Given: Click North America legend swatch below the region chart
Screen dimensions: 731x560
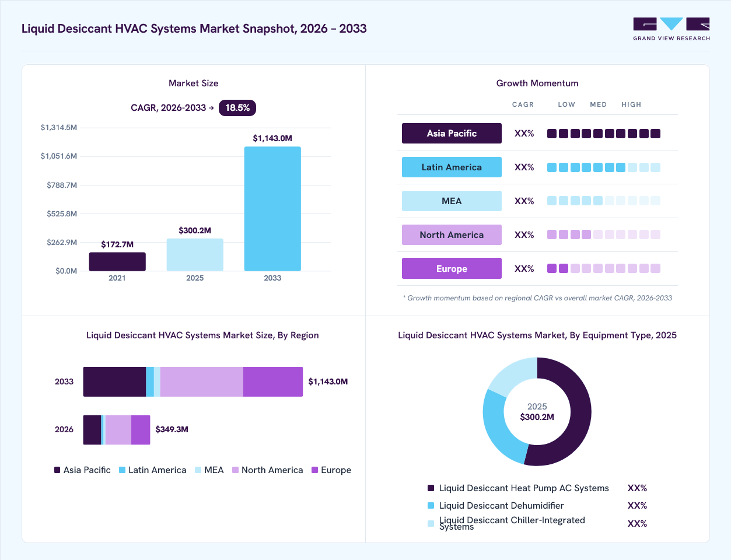Looking at the screenshot, I should [236, 470].
